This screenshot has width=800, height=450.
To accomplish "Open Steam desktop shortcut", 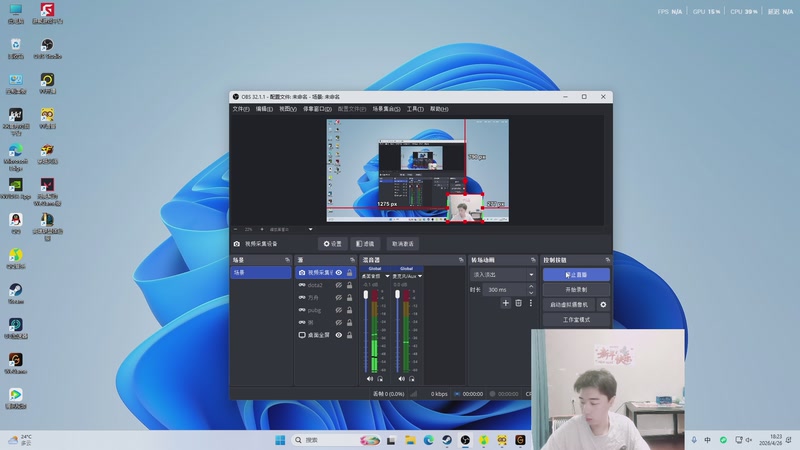I will pyautogui.click(x=15, y=293).
